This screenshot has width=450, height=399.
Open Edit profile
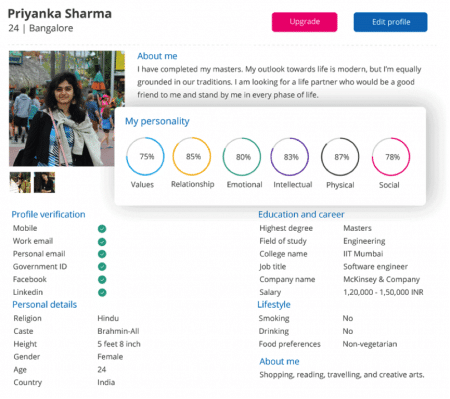[390, 22]
